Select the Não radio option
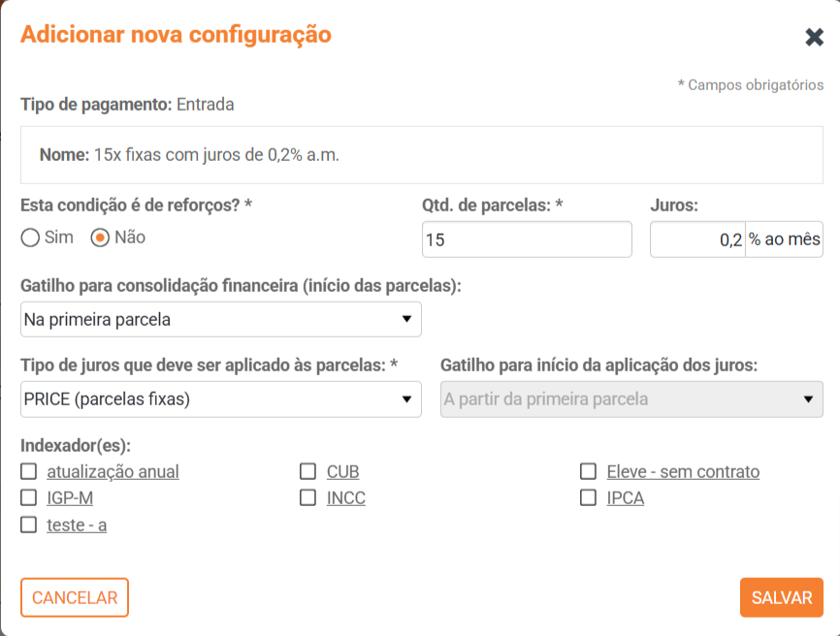This screenshot has height=636, width=840. click(x=100, y=238)
